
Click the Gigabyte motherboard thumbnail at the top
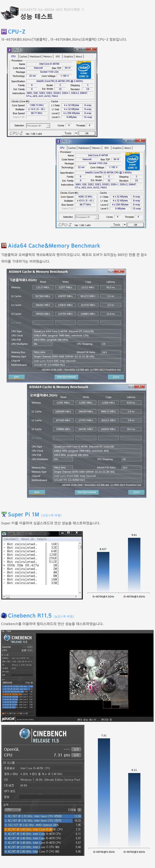click(10, 13)
